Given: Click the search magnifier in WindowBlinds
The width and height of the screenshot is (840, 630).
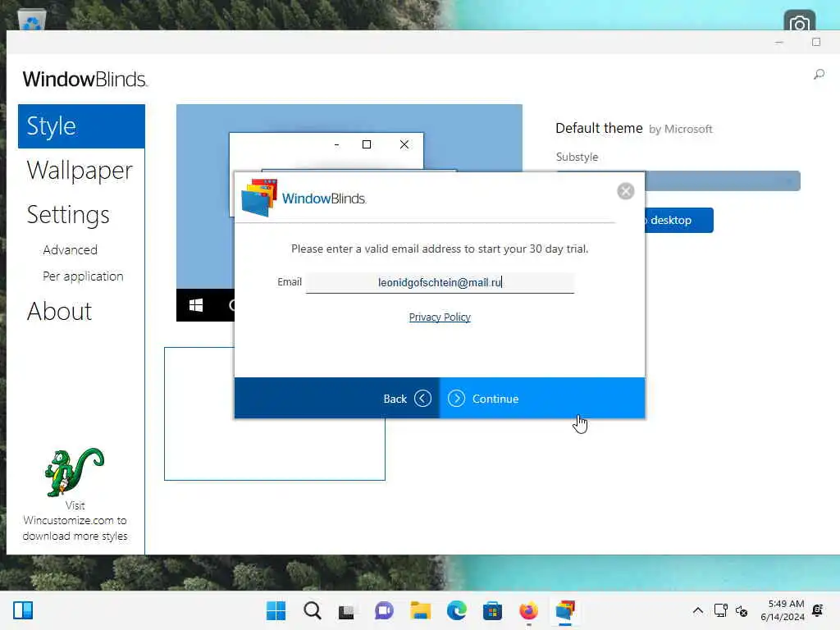Looking at the screenshot, I should point(819,74).
